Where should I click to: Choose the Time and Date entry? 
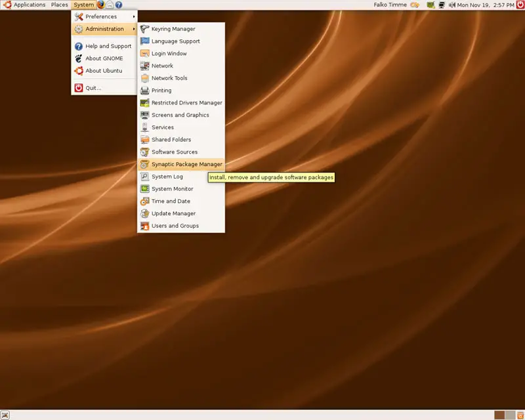click(181, 201)
